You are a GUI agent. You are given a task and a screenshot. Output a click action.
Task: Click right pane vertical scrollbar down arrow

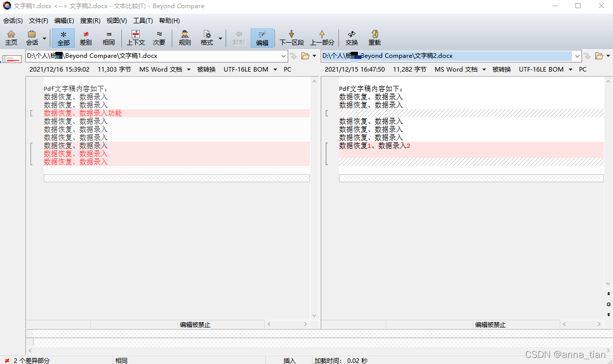coord(608,284)
